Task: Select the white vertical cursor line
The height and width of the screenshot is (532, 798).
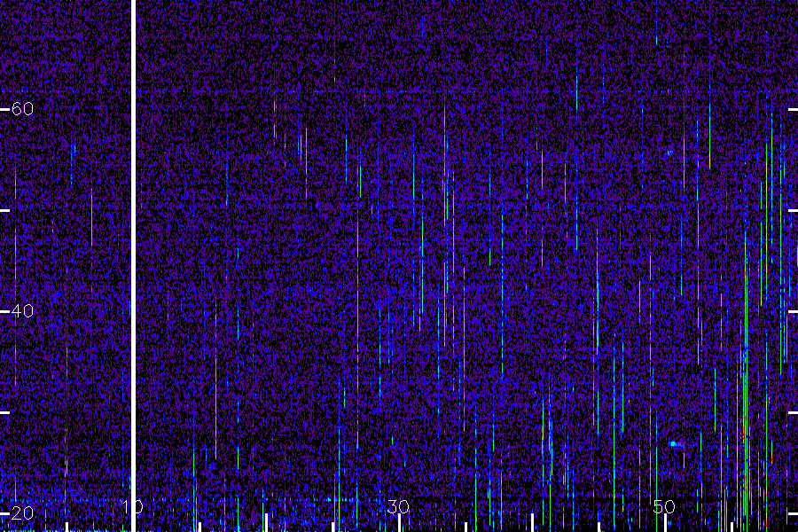Action: coord(134,266)
